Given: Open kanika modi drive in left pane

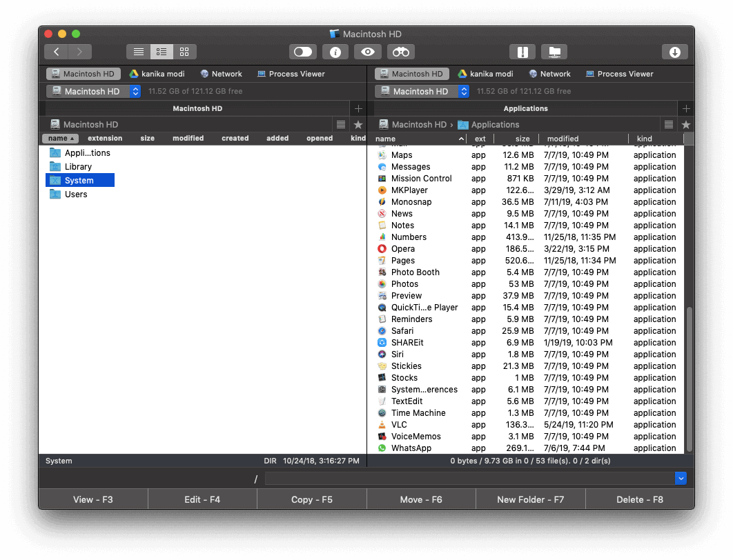Looking at the screenshot, I should (x=157, y=74).
